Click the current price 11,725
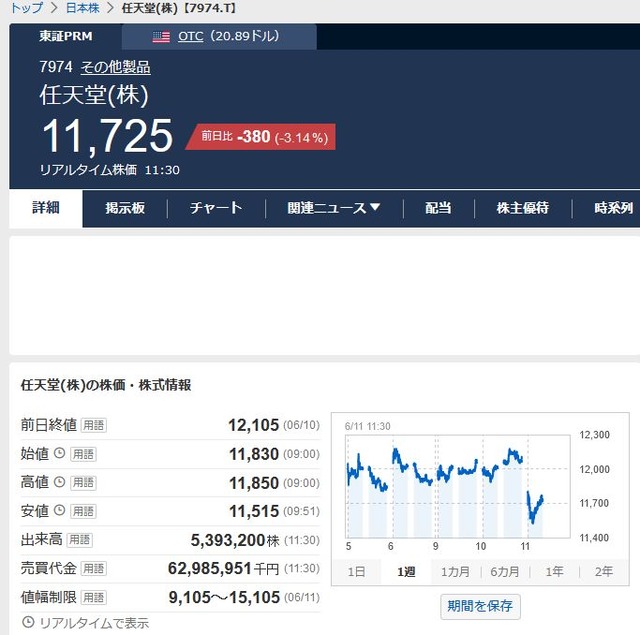640x635 pixels. (107, 136)
